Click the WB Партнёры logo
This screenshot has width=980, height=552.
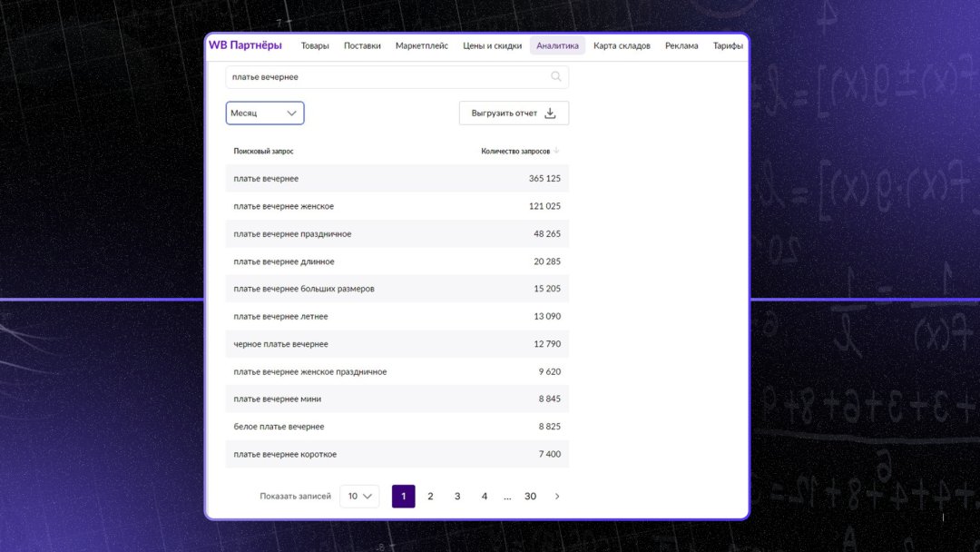(245, 45)
